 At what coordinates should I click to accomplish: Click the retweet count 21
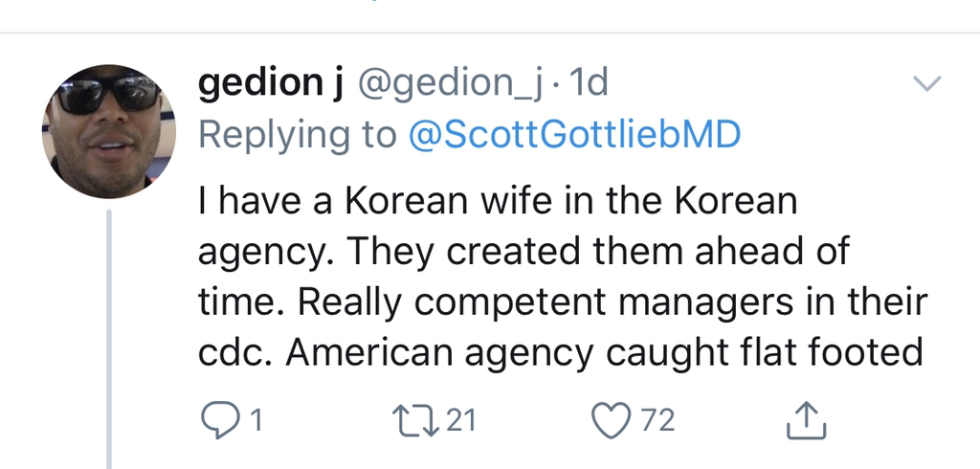460,419
